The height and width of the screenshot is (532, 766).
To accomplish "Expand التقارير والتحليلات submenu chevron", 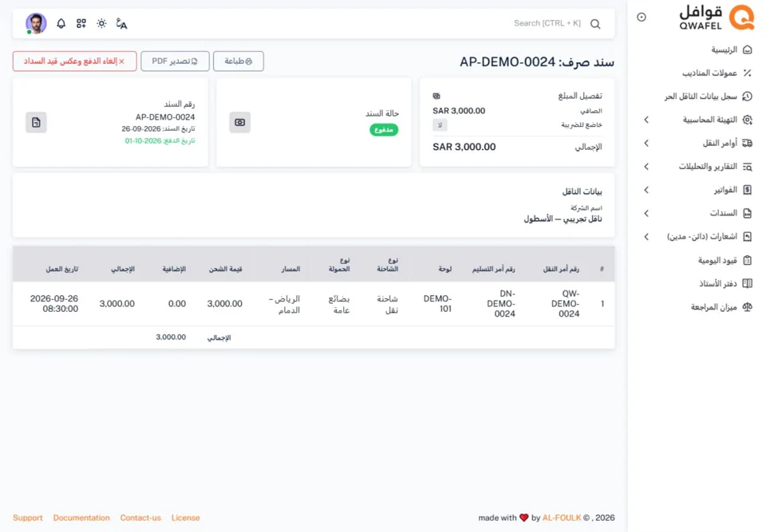I will (x=646, y=167).
